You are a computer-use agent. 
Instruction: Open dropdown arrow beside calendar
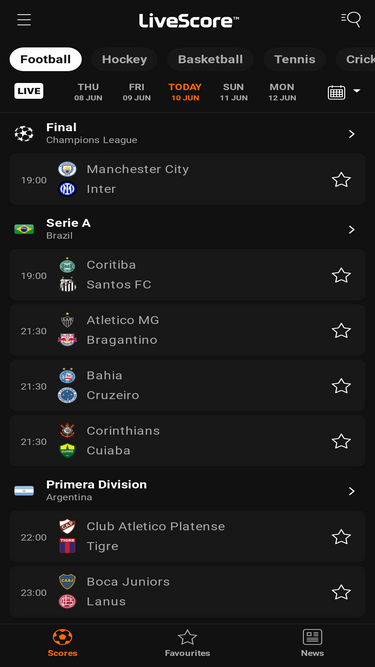pos(357,91)
